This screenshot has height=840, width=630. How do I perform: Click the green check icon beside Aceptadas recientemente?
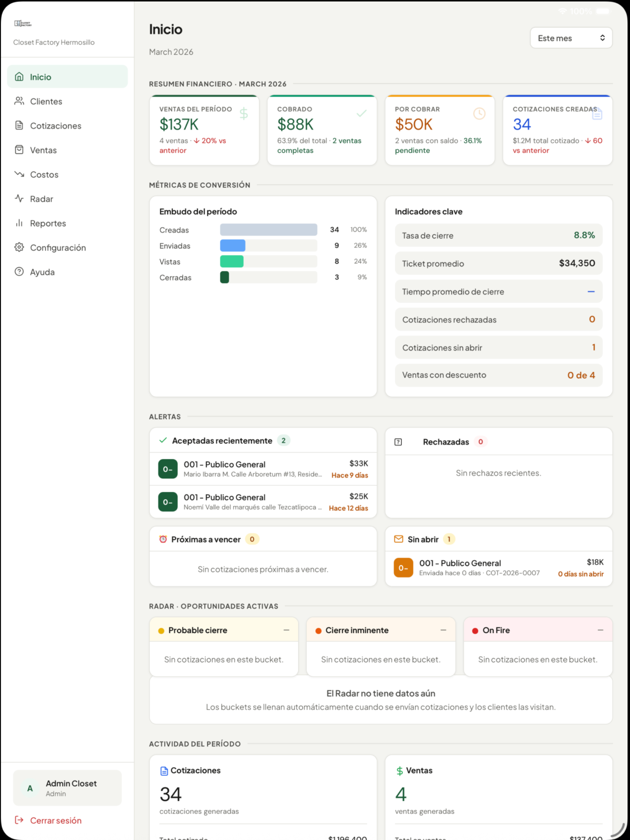pyautogui.click(x=163, y=440)
